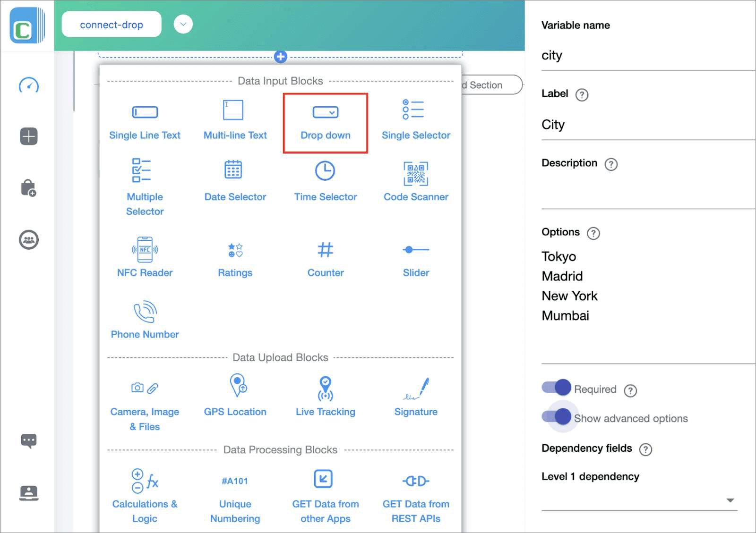Click into the Variable name field
756x533 pixels.
pos(614,55)
